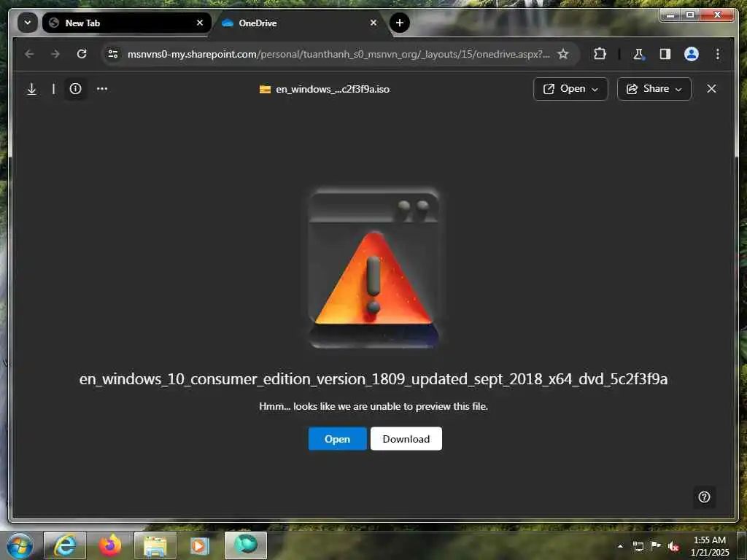Reload the OneDrive page

pos(82,54)
